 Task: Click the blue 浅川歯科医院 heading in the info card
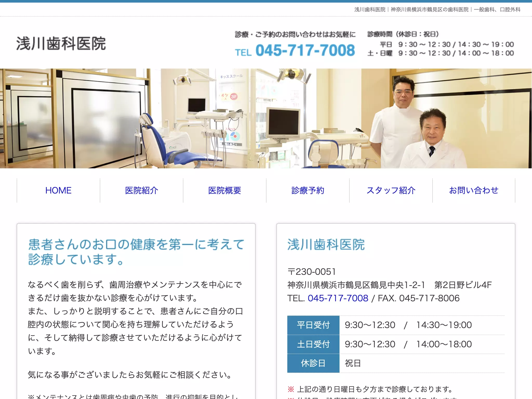click(x=326, y=245)
